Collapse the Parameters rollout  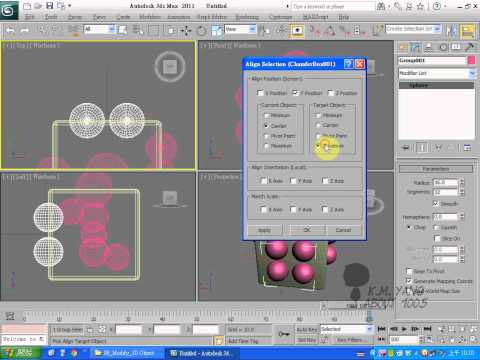coord(436,169)
